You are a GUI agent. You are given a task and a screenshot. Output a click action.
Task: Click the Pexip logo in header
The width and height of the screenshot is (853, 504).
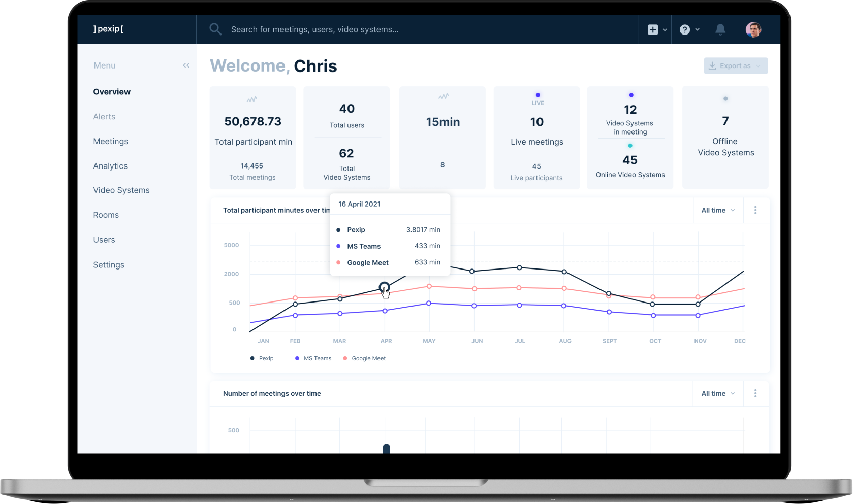pos(109,29)
